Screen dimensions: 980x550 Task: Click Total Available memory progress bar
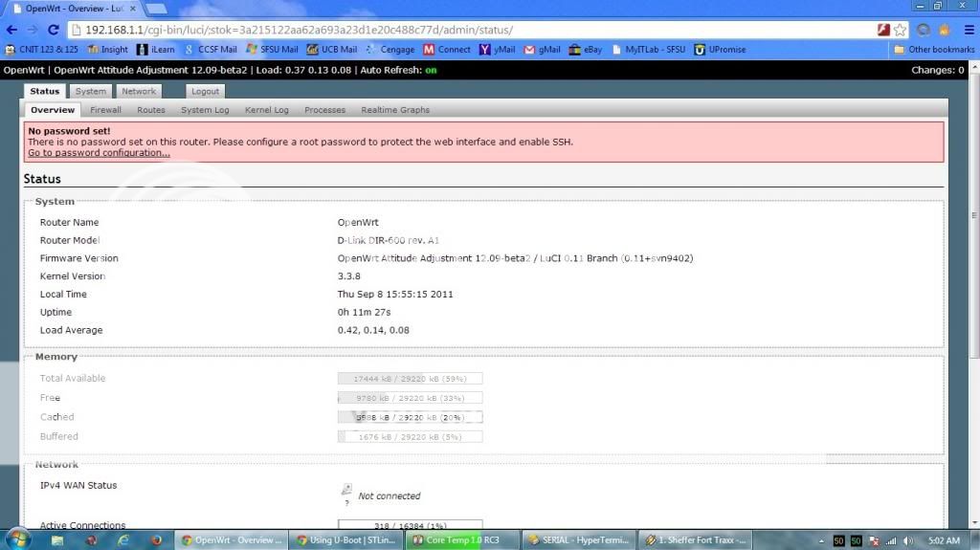coord(410,379)
